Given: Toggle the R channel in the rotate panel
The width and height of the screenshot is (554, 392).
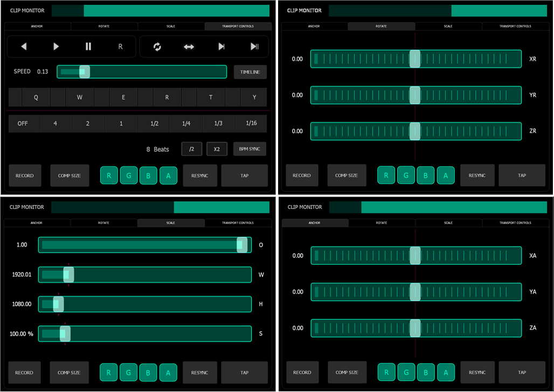Looking at the screenshot, I should [x=386, y=176].
